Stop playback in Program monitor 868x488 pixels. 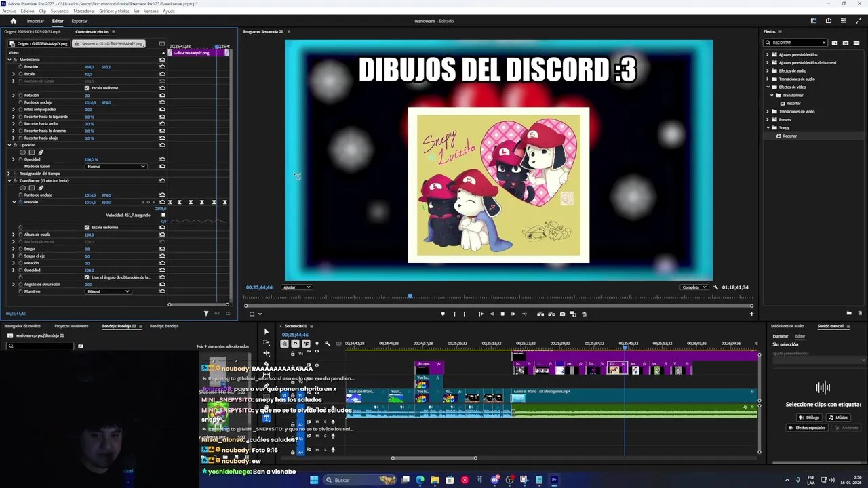coord(502,314)
